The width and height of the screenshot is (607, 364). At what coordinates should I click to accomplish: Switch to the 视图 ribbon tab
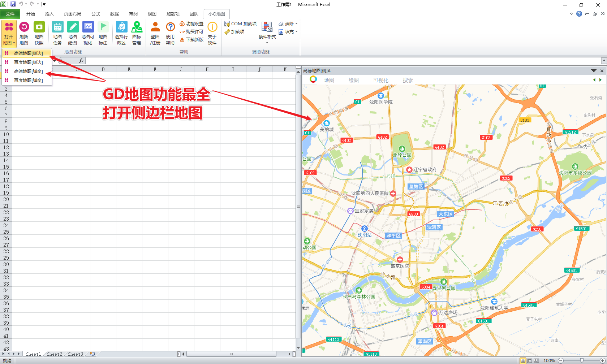(152, 14)
